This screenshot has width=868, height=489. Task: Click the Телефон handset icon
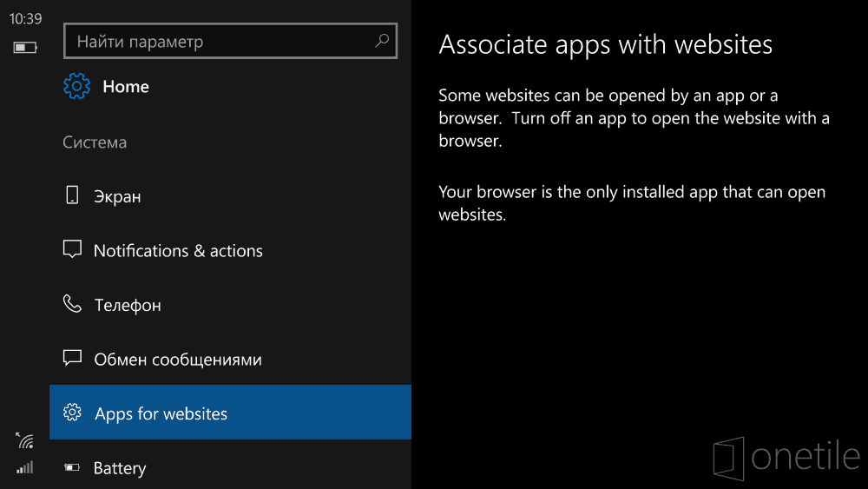click(73, 304)
